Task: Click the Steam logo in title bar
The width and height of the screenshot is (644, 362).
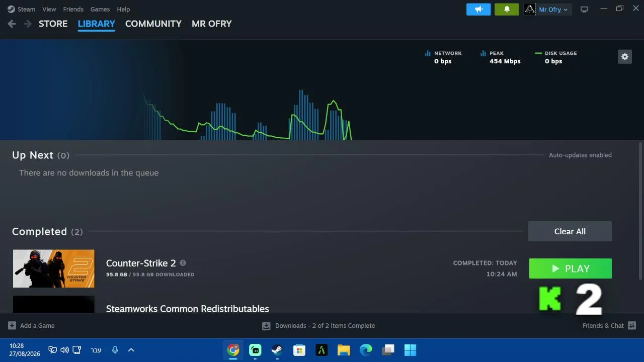Action: [11, 9]
